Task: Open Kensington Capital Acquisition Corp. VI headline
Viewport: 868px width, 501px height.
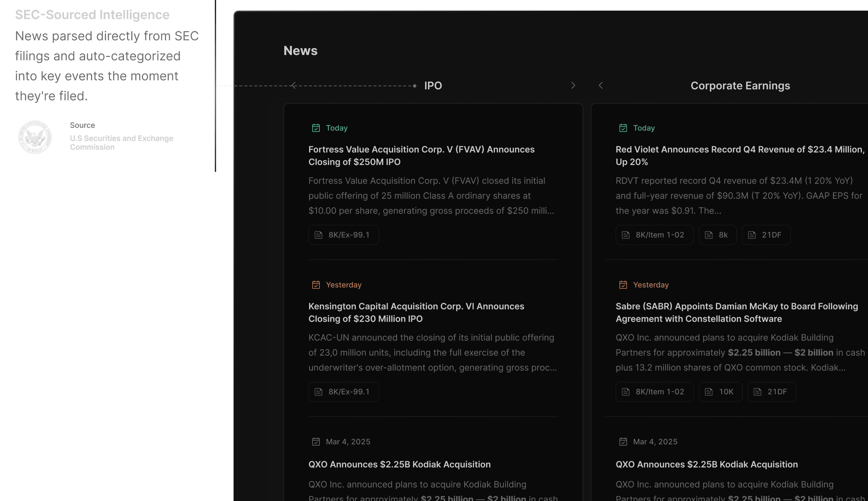Action: 416,312
